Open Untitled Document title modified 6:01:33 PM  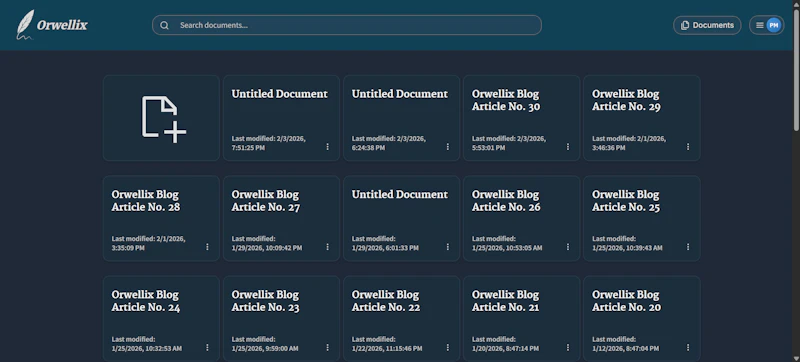[x=400, y=194]
